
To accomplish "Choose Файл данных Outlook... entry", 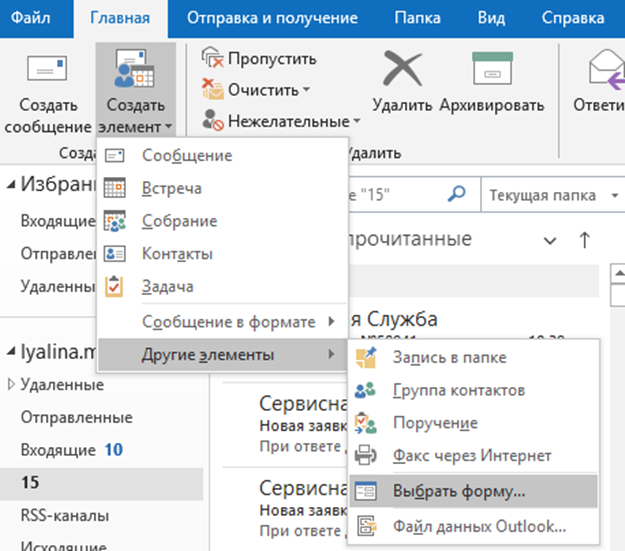I will point(474,526).
